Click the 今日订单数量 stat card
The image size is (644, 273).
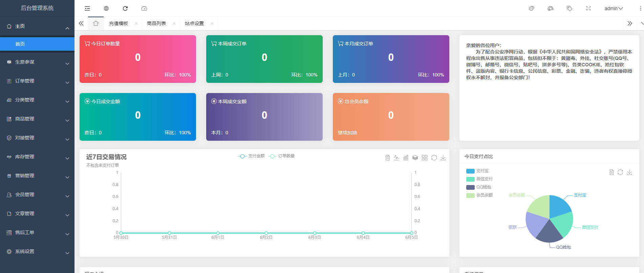(x=138, y=59)
